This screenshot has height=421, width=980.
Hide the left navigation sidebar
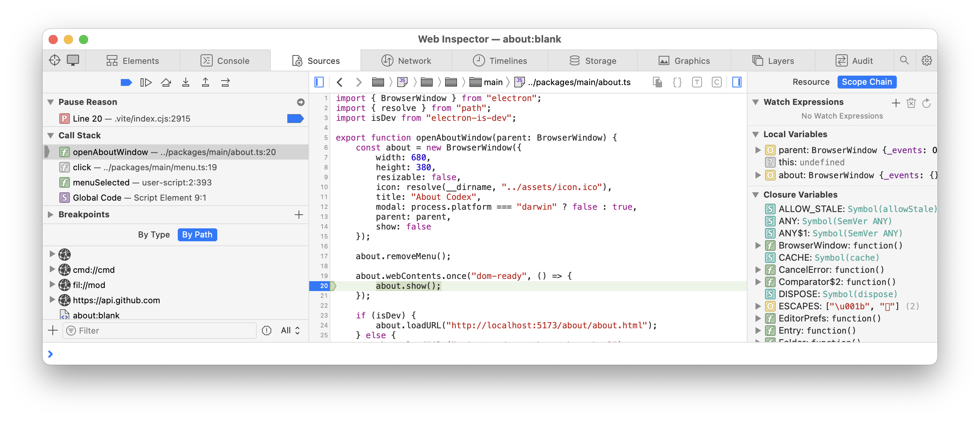[x=319, y=82]
